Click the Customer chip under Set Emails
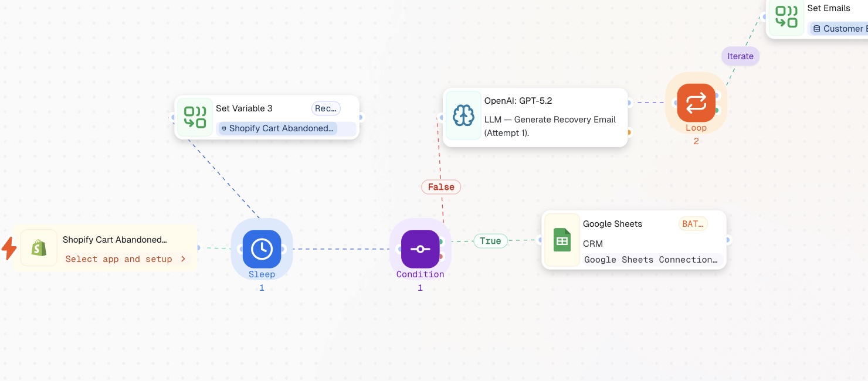 (838, 29)
